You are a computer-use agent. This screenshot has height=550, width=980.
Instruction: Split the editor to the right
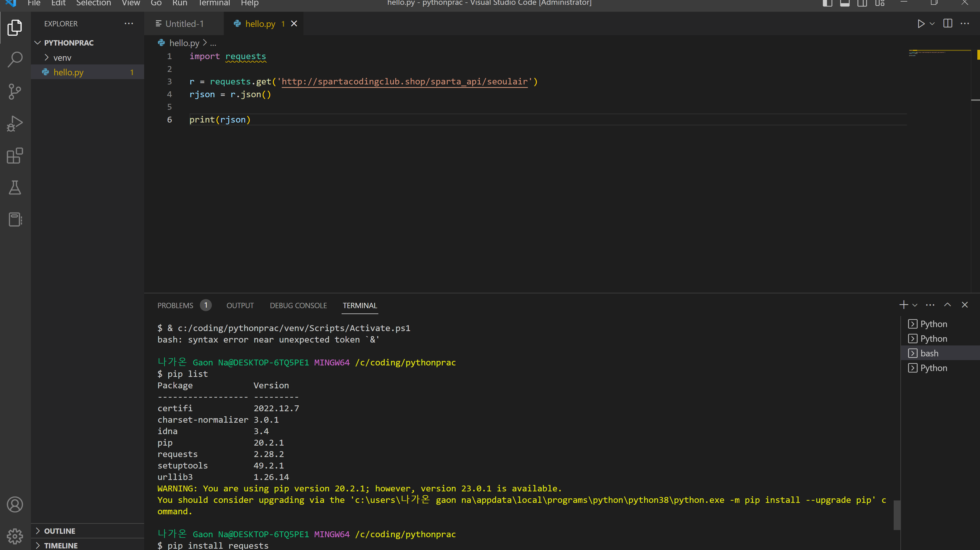948,24
